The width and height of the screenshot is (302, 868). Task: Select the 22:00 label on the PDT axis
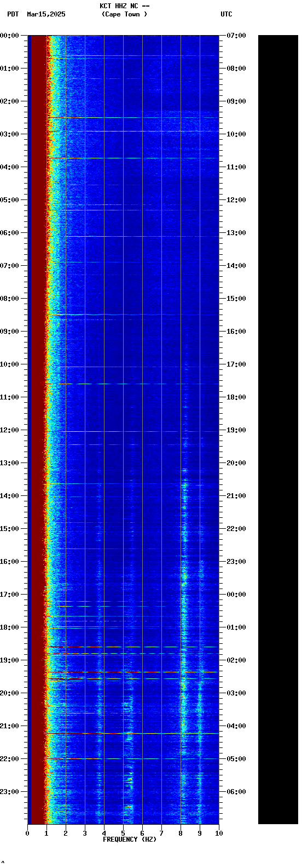[x=9, y=759]
